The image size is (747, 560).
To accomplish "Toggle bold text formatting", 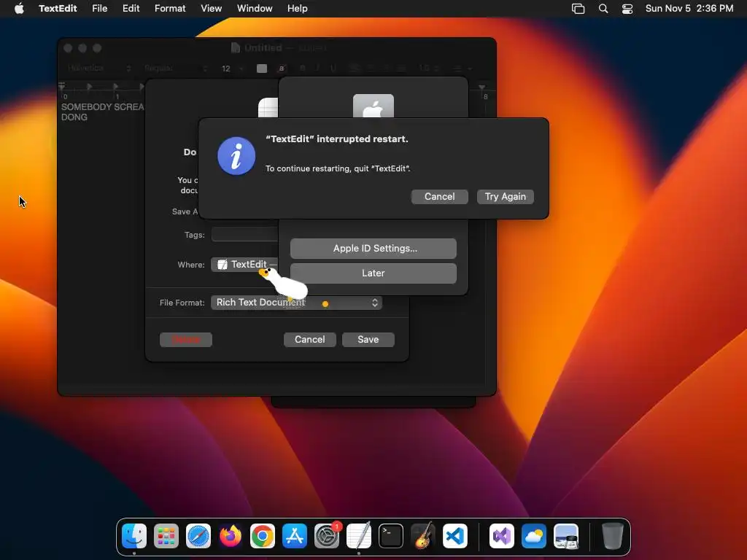I will pos(302,69).
